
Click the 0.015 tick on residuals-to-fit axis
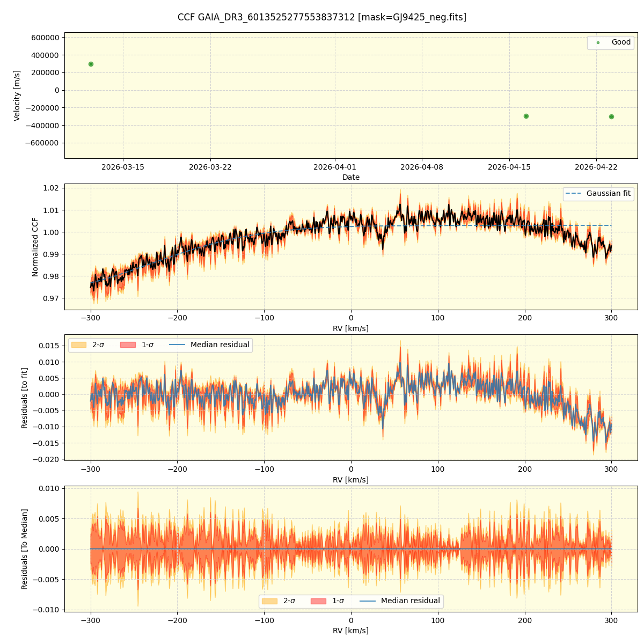tap(49, 346)
